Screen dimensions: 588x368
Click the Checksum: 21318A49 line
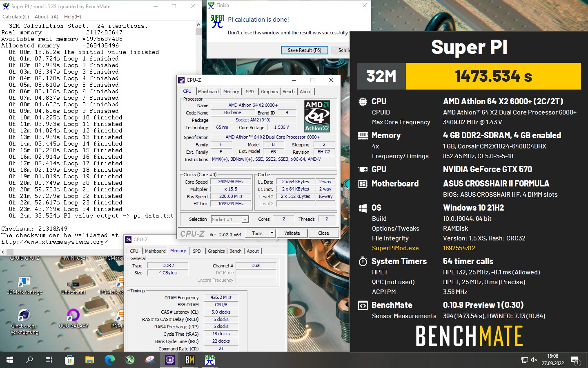pos(34,229)
